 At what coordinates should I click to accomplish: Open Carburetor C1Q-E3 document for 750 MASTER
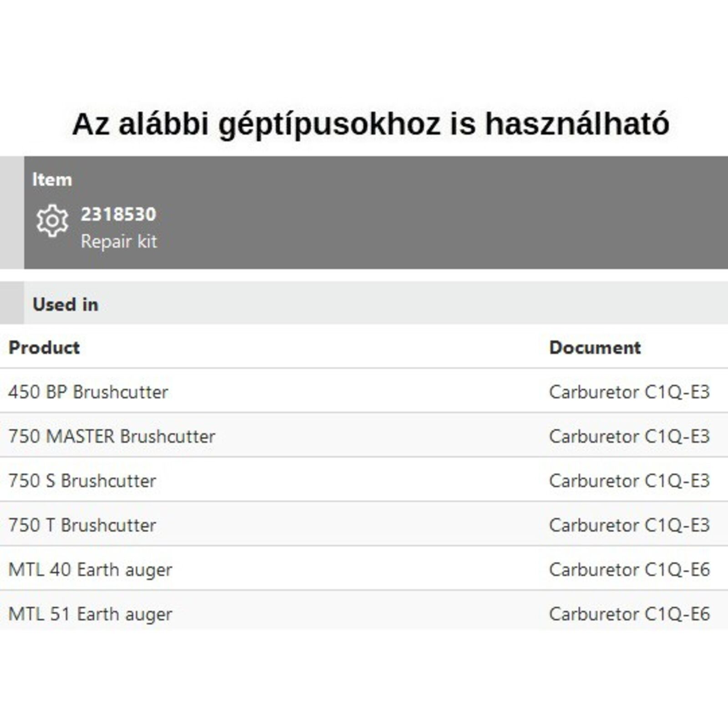click(x=629, y=436)
